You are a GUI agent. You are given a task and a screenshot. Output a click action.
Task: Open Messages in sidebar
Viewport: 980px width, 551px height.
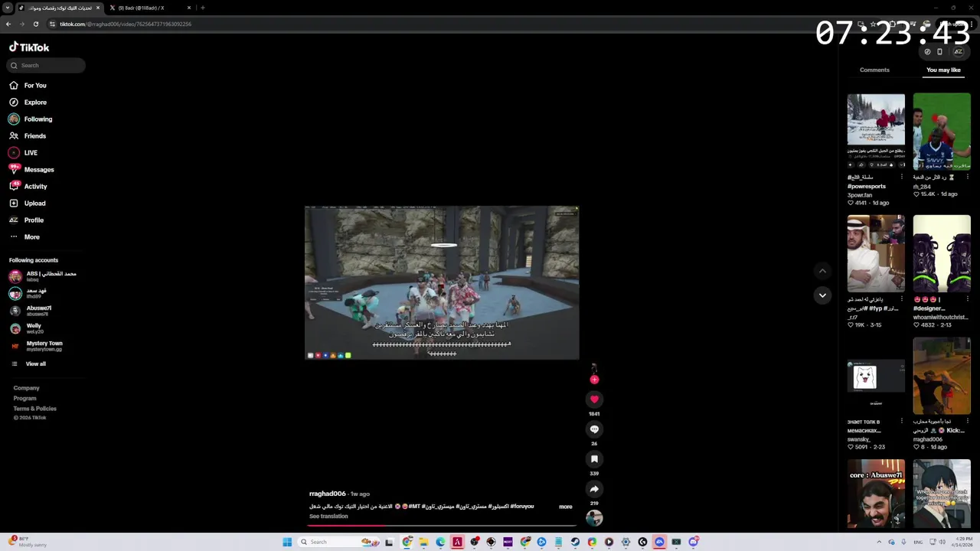(x=31, y=169)
